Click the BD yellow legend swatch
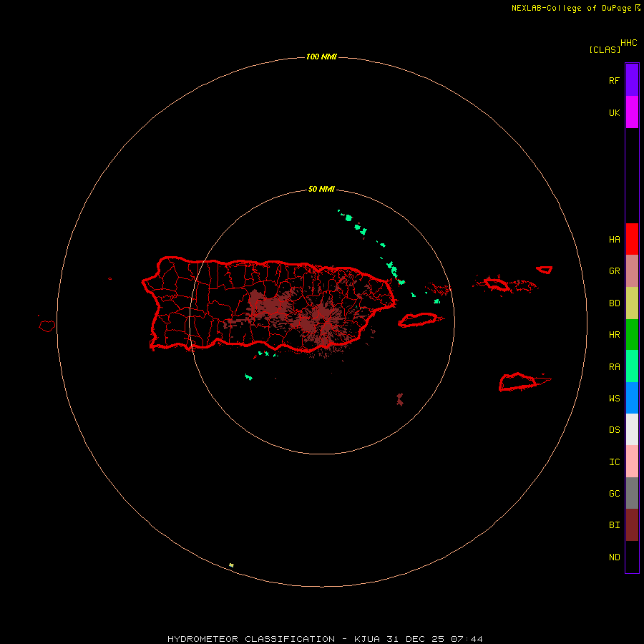 632,303
